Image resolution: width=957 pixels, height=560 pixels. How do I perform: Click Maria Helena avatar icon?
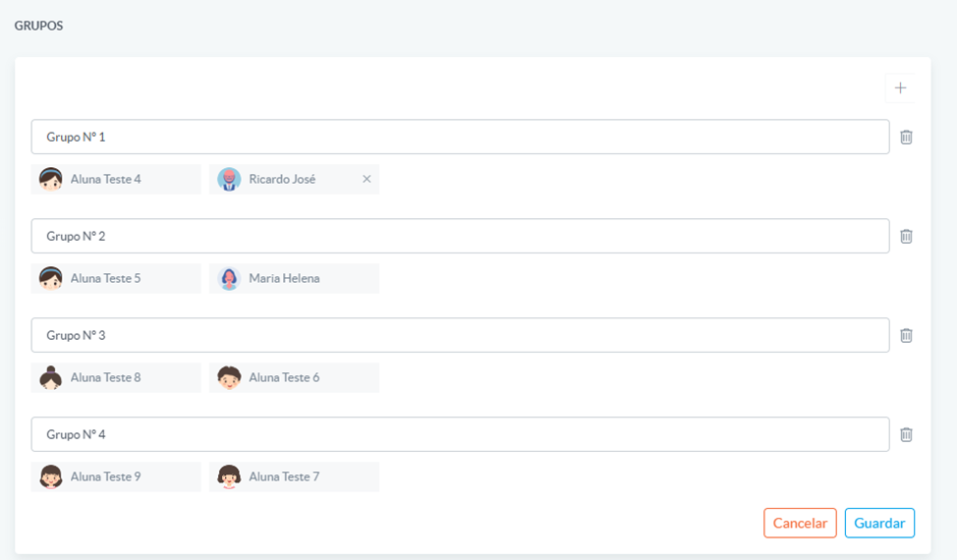click(229, 278)
